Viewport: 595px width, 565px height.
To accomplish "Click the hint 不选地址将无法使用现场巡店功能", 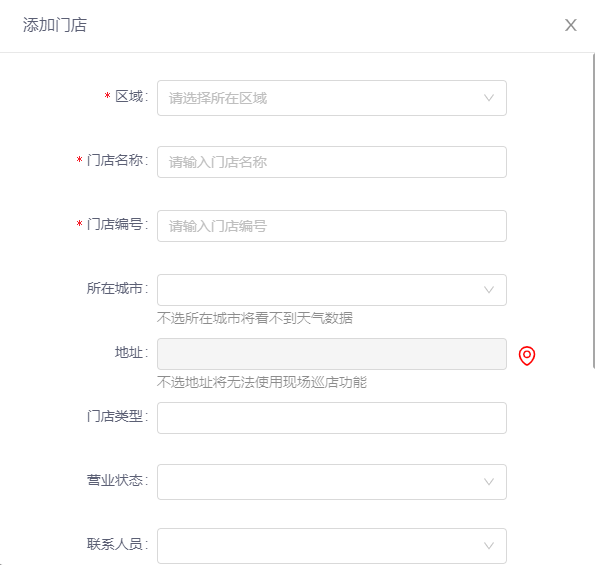I will click(x=262, y=382).
